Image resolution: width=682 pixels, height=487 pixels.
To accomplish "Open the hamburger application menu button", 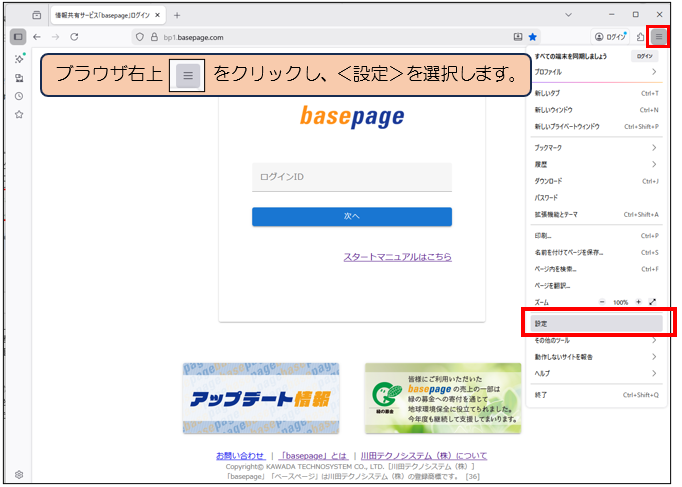I will 659,37.
